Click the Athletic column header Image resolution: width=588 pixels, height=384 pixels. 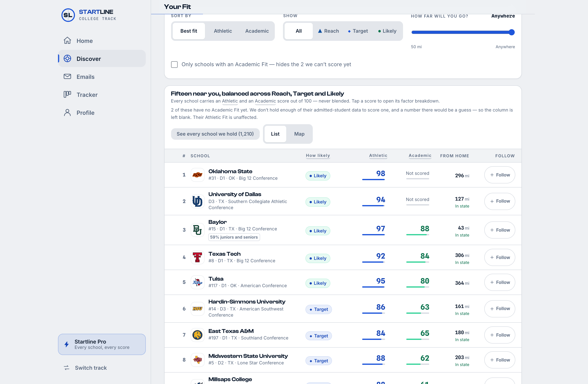378,155
